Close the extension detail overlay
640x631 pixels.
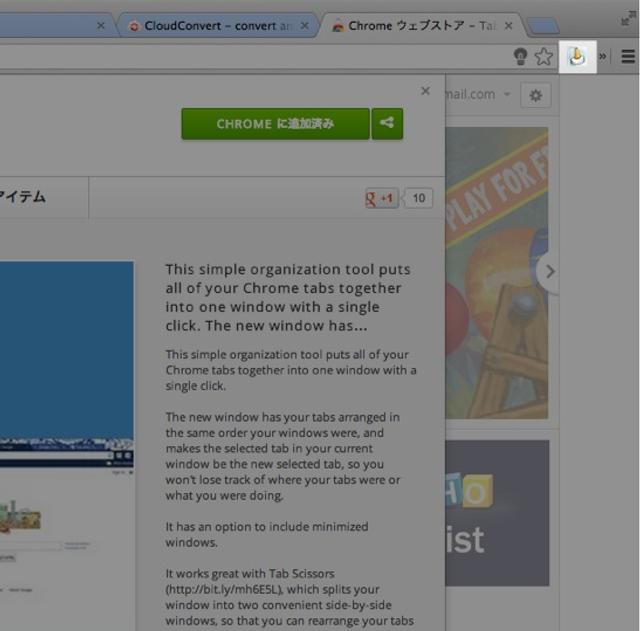point(425,91)
